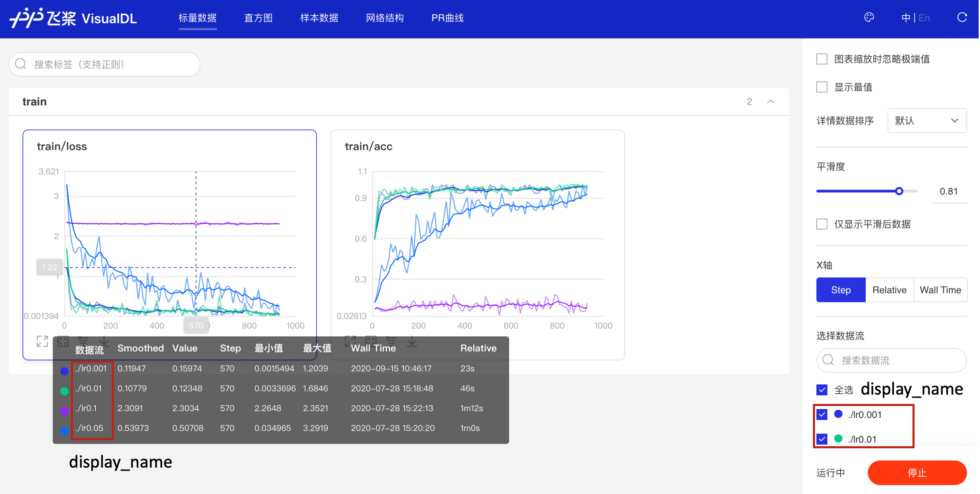Enable ignoring outliers in chart scaling
The height and width of the screenshot is (494, 980).
[822, 59]
